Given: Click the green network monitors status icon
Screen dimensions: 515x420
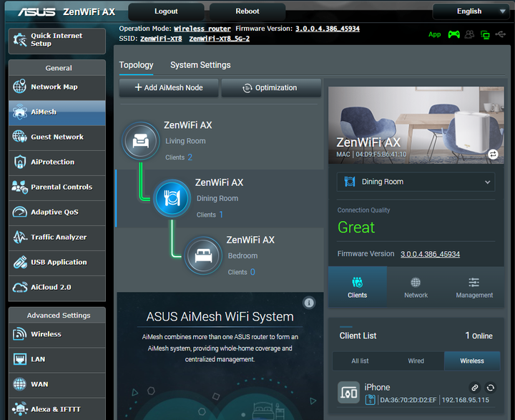Looking at the screenshot, I should 485,34.
